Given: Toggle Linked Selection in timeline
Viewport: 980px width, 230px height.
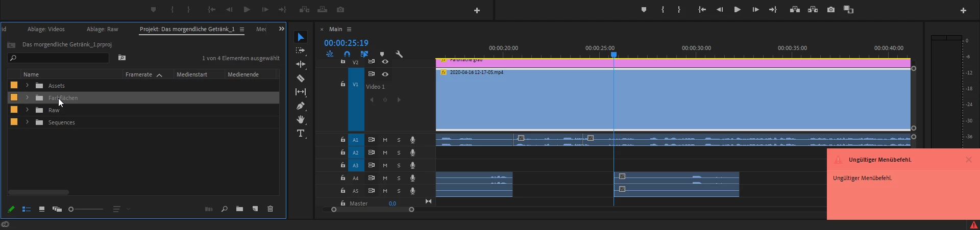Looking at the screenshot, I should (x=364, y=54).
